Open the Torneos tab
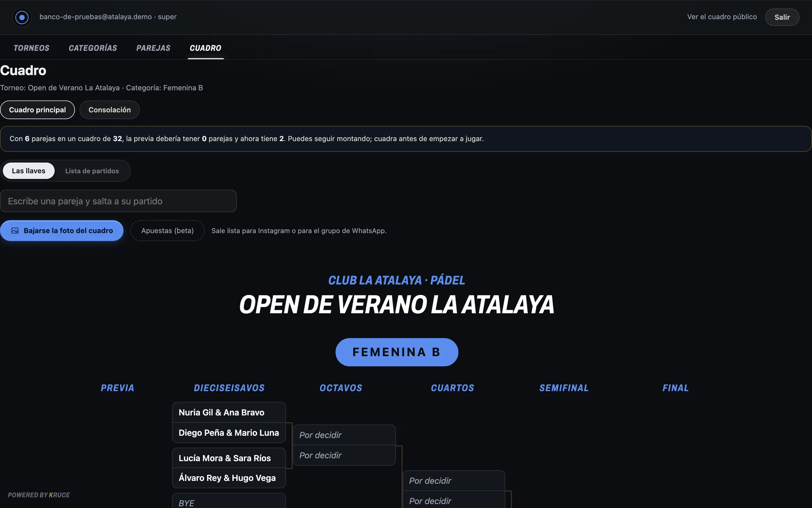This screenshot has width=812, height=508. [31, 48]
